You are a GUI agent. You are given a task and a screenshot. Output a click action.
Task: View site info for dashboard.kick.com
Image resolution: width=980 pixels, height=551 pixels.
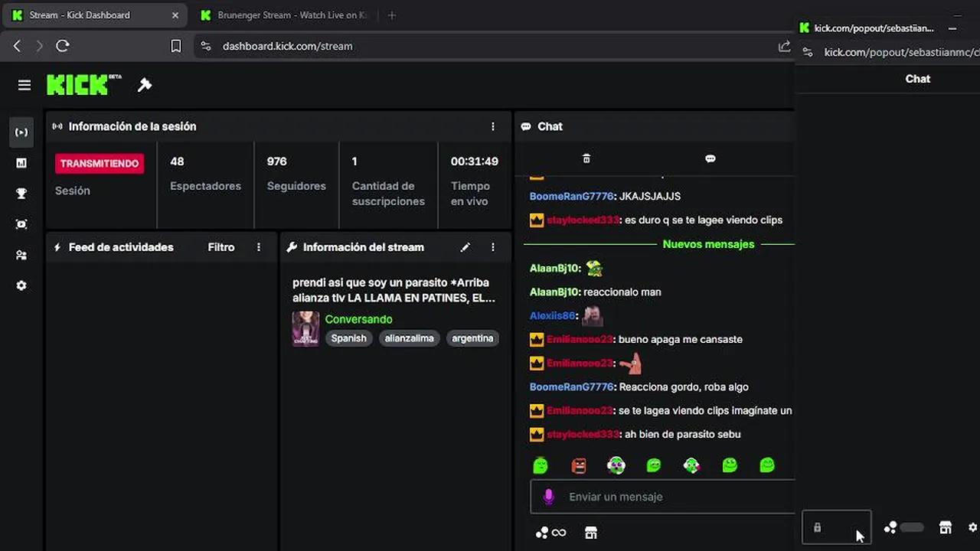(205, 46)
